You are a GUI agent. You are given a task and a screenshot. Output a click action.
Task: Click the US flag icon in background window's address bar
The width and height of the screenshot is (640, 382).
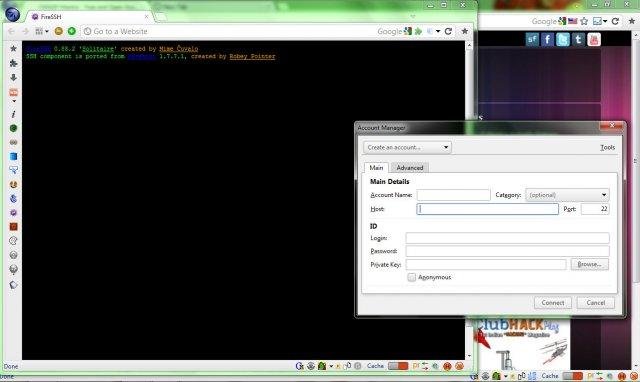(573, 21)
